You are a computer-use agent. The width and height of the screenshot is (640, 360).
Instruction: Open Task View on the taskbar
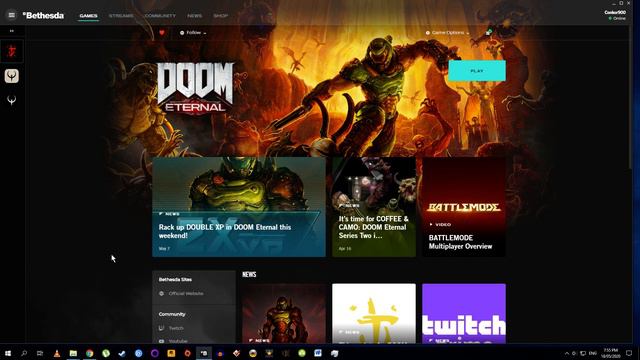click(40, 353)
